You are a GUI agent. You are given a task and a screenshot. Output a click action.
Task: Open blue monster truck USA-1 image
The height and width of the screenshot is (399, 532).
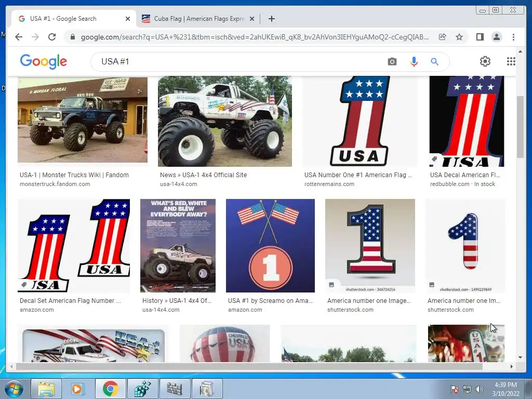[x=83, y=119]
